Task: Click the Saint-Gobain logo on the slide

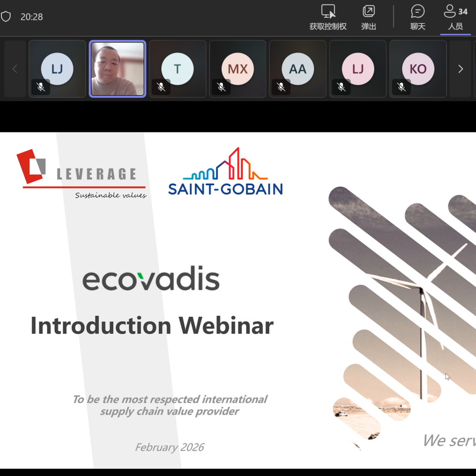Action: [x=225, y=172]
